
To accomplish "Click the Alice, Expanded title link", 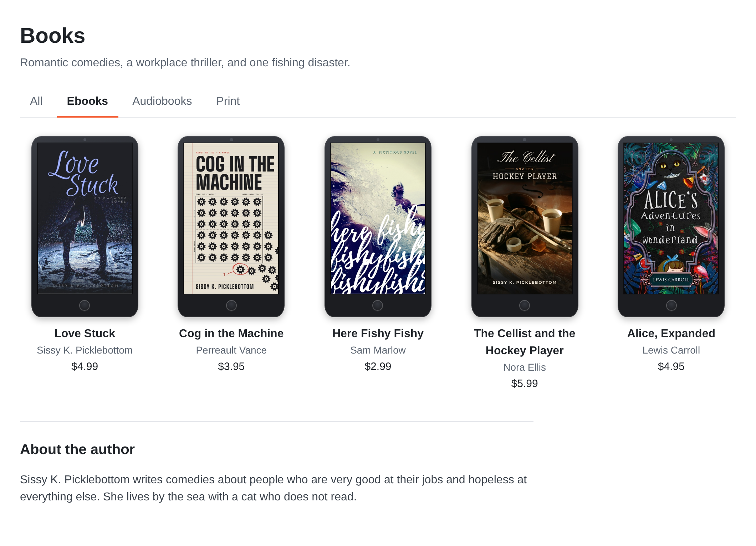I will [671, 333].
